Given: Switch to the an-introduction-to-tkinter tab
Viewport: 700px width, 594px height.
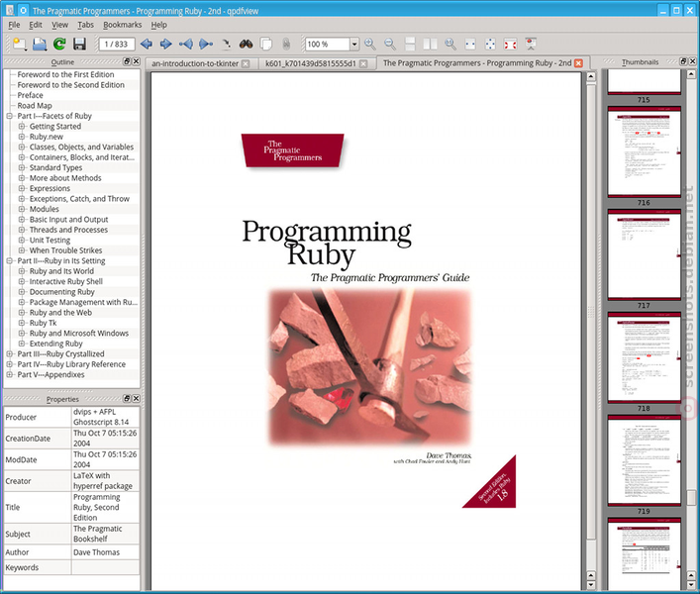Looking at the screenshot, I should (x=195, y=63).
